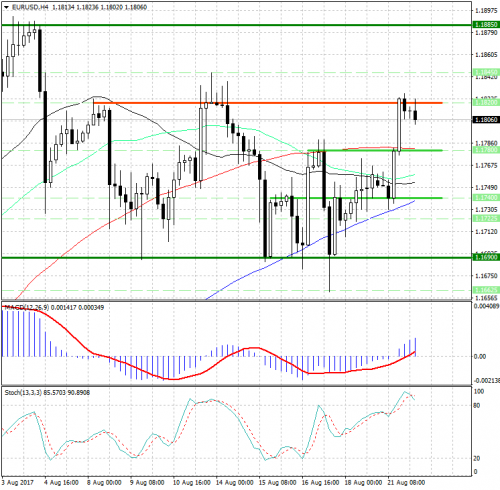Click the Stoch(13,3,3) indicator label
This screenshot has width=500, height=490.
click(x=23, y=393)
